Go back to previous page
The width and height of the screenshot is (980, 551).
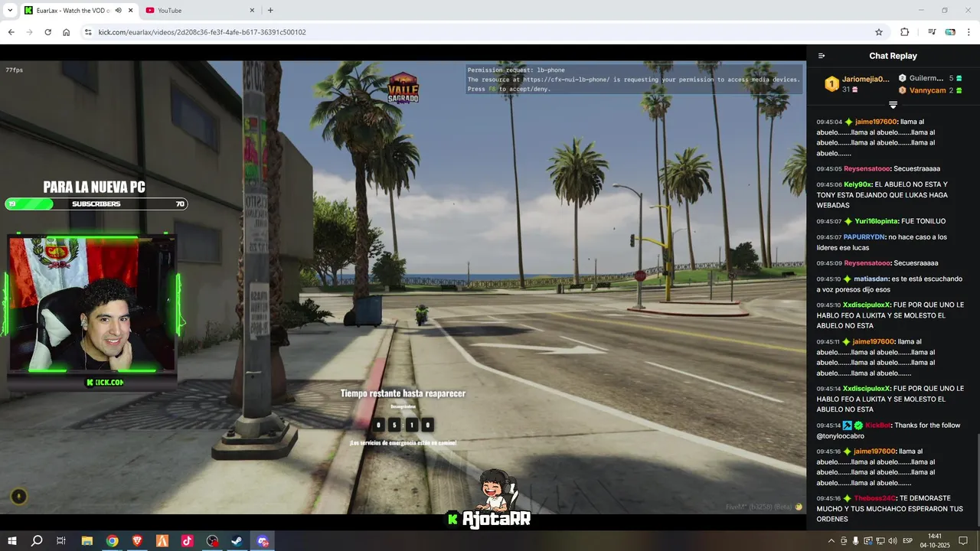[11, 32]
